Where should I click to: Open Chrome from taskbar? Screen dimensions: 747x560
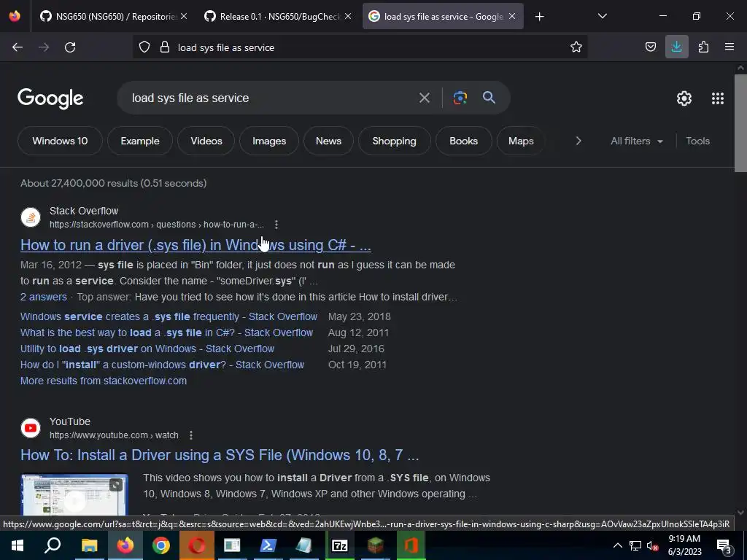point(161,545)
